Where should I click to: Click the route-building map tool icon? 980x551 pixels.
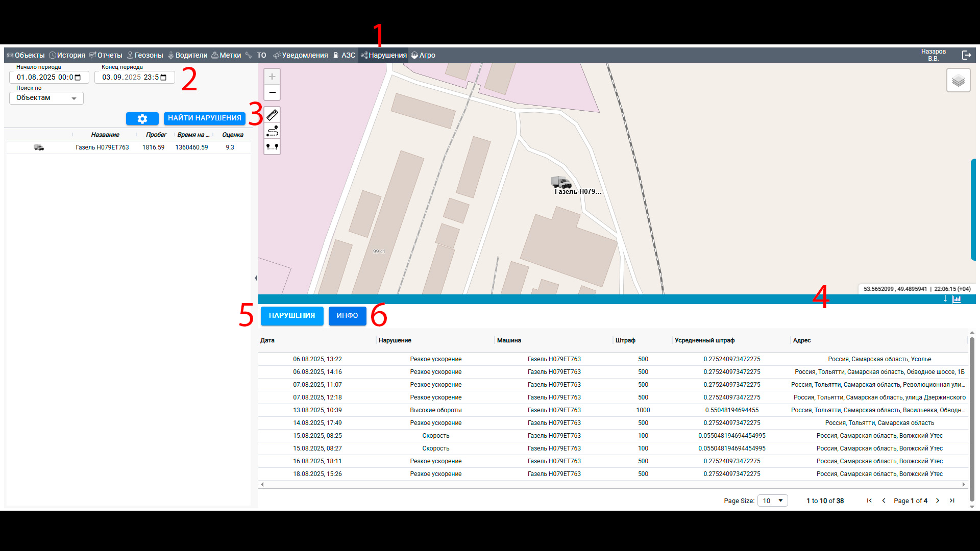(x=272, y=131)
